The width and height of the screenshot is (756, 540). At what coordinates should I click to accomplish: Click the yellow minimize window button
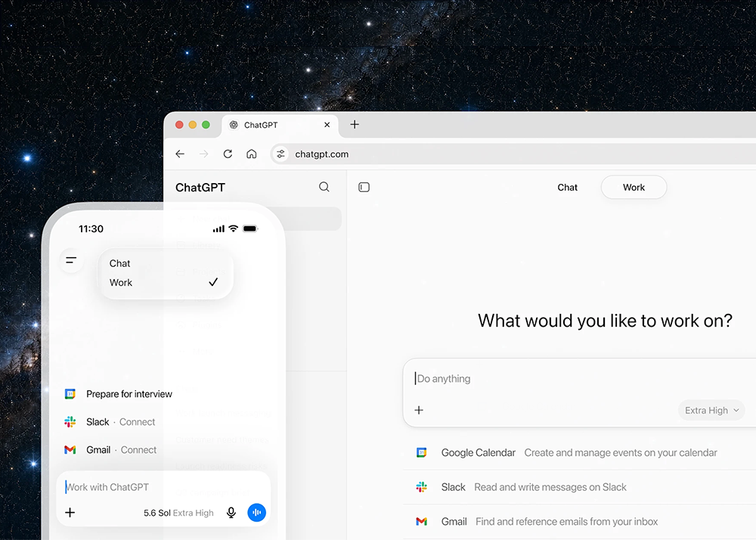coord(192,125)
